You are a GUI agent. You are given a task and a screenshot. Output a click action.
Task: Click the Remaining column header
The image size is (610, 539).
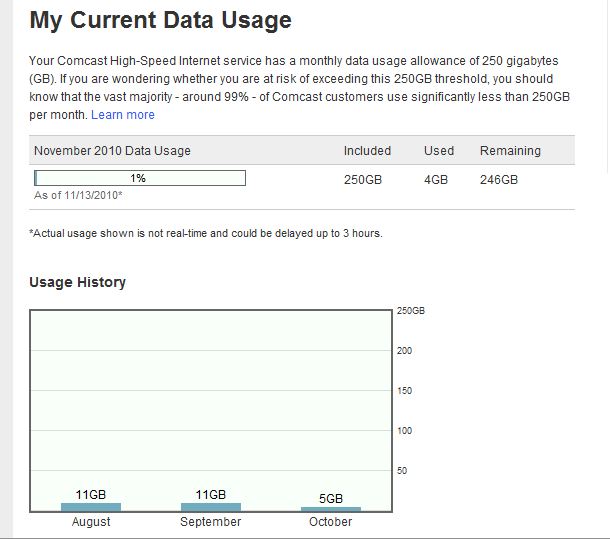coord(510,151)
